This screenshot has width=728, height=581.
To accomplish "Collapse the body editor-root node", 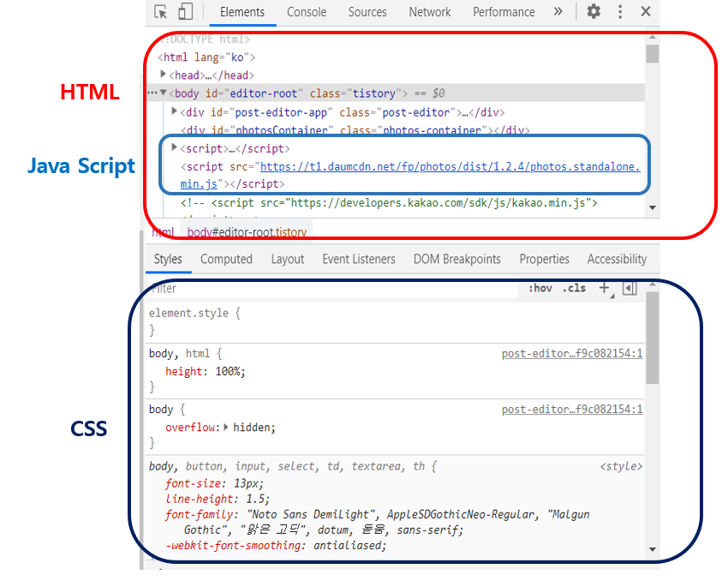I will pyautogui.click(x=164, y=93).
